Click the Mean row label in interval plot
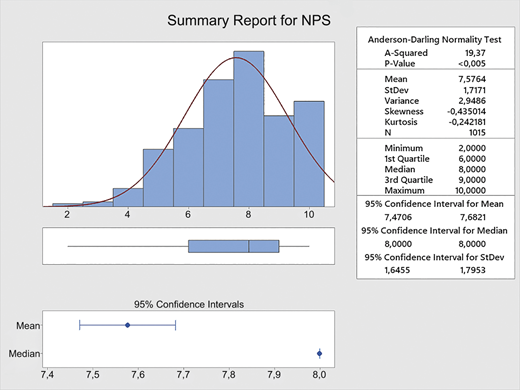 [28, 326]
